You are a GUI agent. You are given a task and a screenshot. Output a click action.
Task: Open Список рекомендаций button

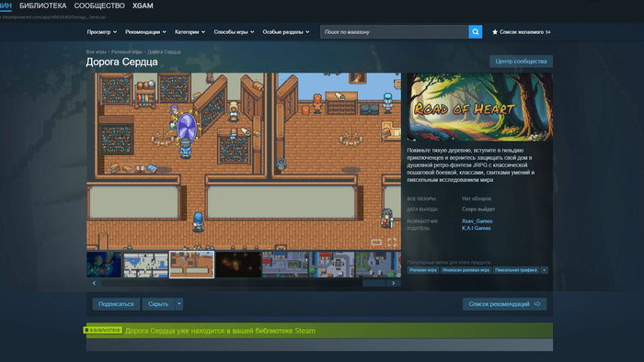pos(504,304)
